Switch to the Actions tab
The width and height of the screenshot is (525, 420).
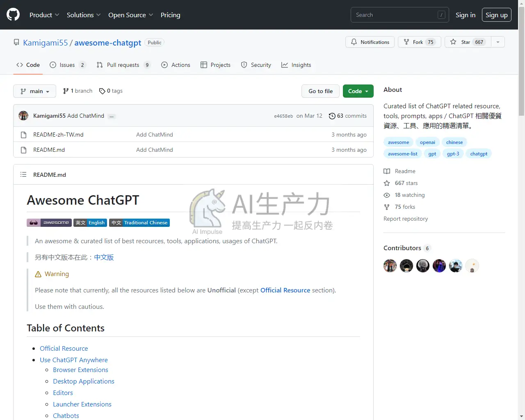pos(176,65)
